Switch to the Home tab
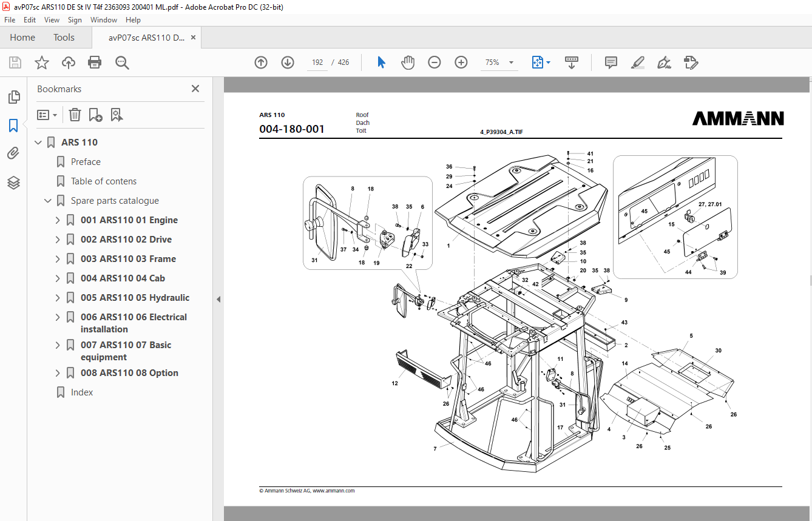 click(x=22, y=38)
